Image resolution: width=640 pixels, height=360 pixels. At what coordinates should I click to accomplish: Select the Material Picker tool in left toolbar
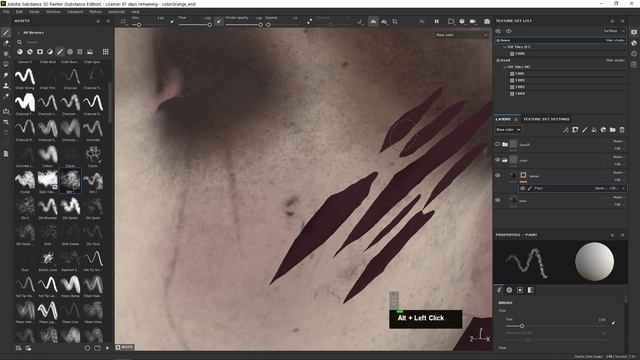(6, 97)
